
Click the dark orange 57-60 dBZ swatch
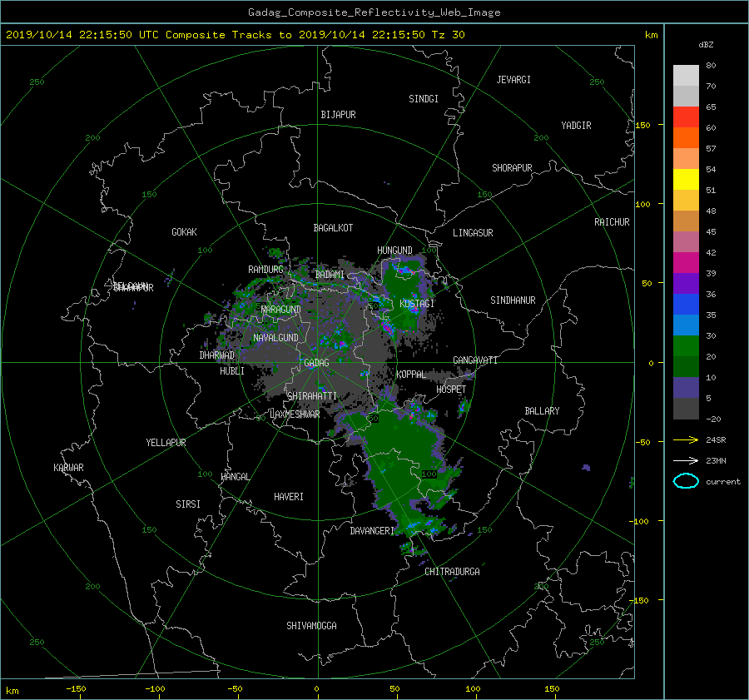(x=686, y=137)
